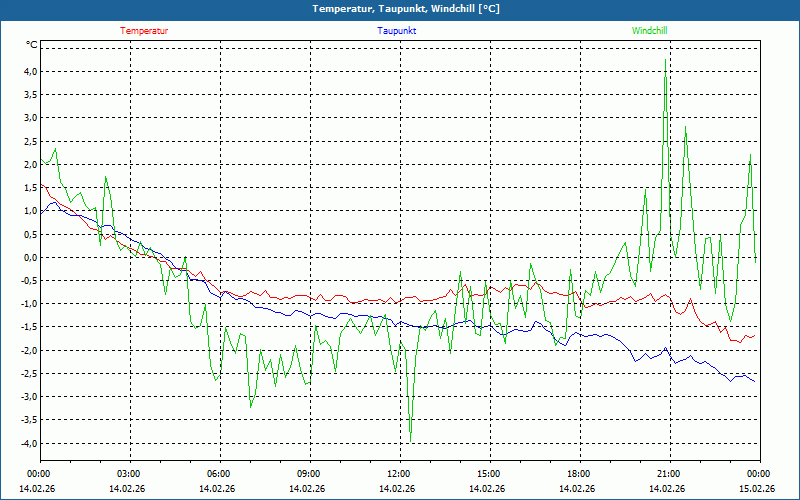800x500 pixels.
Task: Click the blue Taupunkt legend label
Action: click(397, 31)
